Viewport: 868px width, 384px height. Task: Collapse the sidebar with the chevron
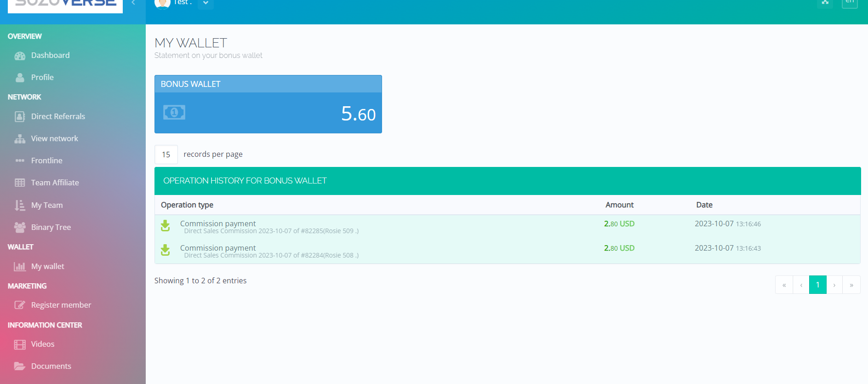pyautogui.click(x=133, y=3)
